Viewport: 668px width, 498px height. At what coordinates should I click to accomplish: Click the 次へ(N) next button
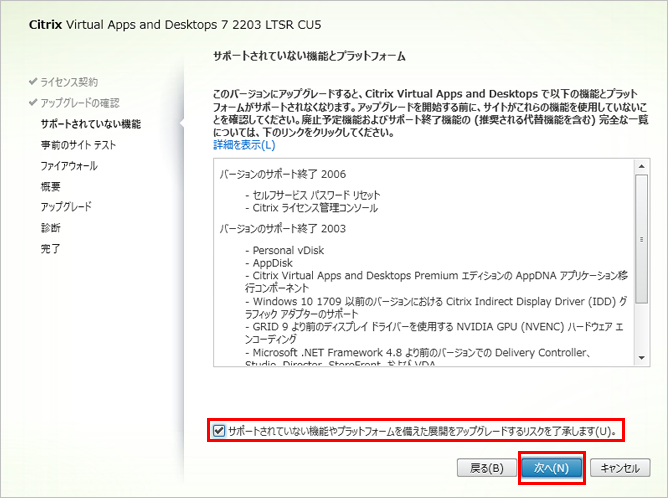click(551, 468)
